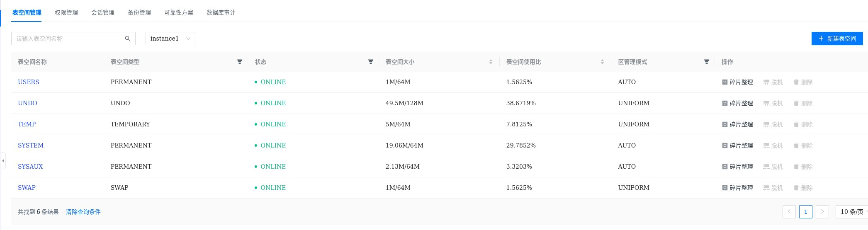The image size is (868, 230).
Task: Click 脱机 in the TEMP row
Action: click(773, 124)
